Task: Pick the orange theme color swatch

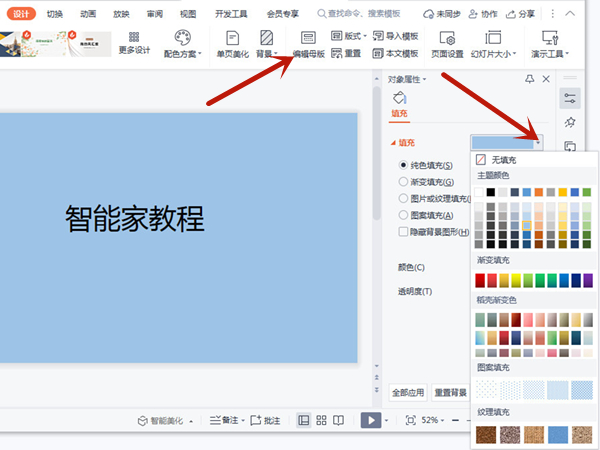Action: [x=538, y=192]
